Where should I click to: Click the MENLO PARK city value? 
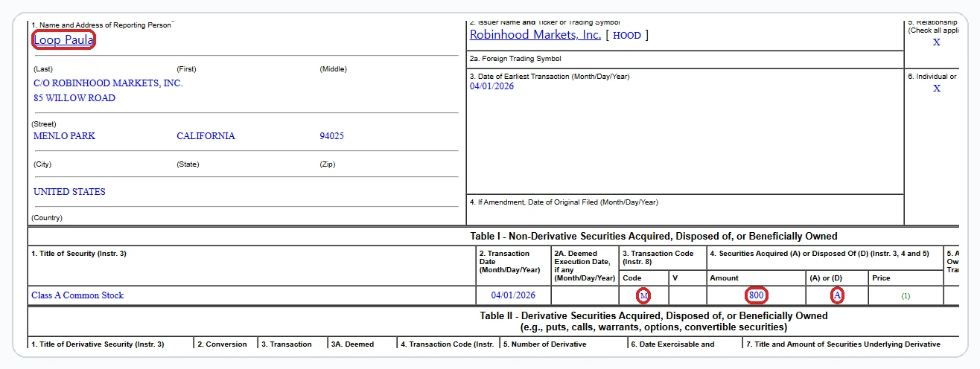click(64, 136)
